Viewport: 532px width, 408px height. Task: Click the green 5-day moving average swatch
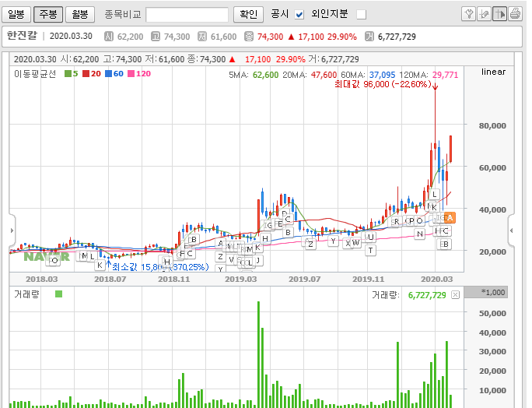68,74
